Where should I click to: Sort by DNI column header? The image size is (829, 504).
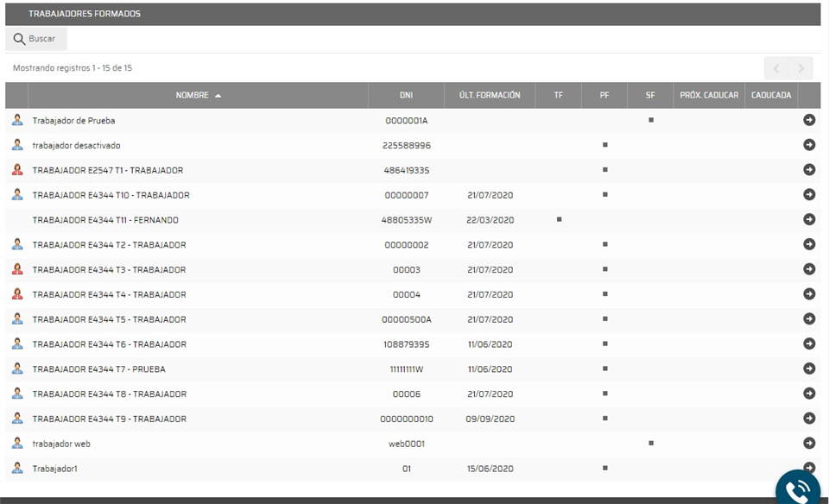click(406, 95)
